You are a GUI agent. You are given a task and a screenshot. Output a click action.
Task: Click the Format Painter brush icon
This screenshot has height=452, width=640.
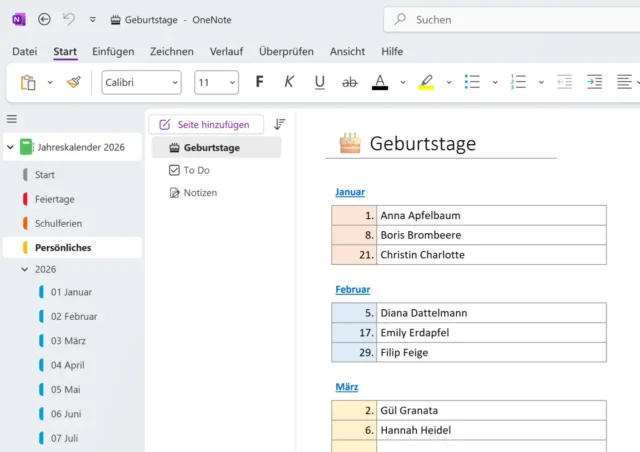click(73, 82)
